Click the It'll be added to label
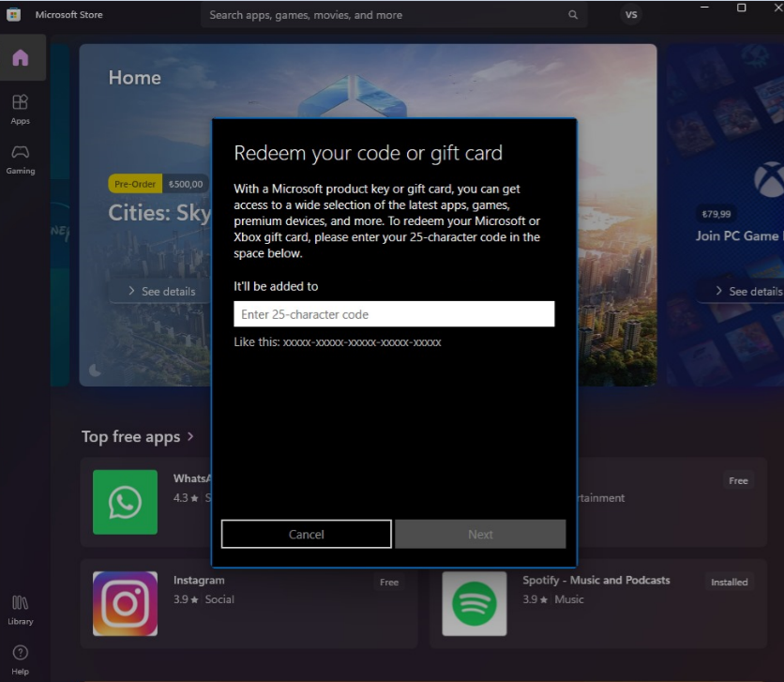The image size is (784, 682). (276, 286)
